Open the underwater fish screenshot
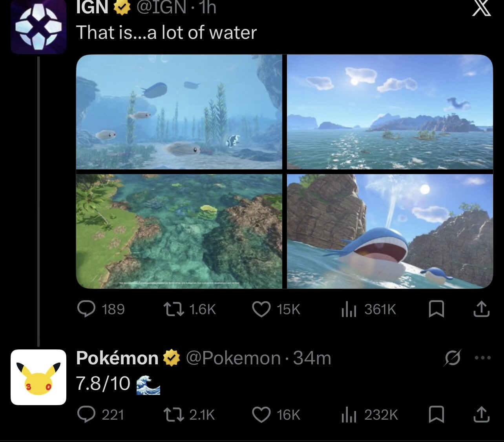 click(x=179, y=112)
